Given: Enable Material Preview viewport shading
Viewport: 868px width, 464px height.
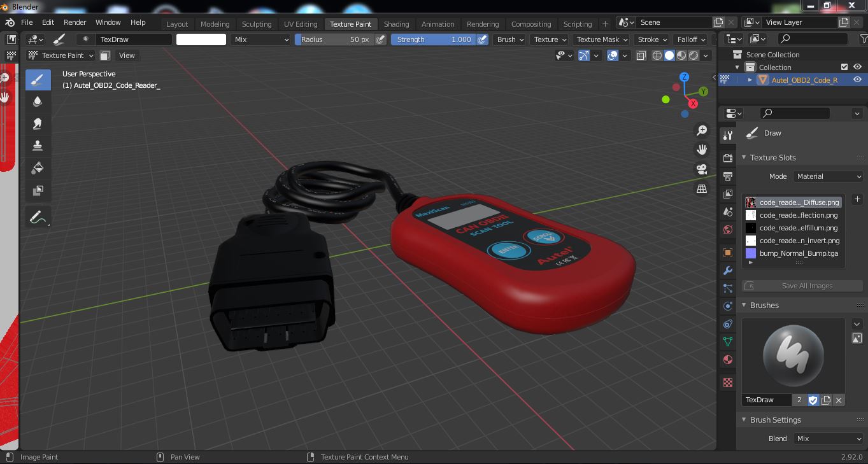Looking at the screenshot, I should 681,55.
